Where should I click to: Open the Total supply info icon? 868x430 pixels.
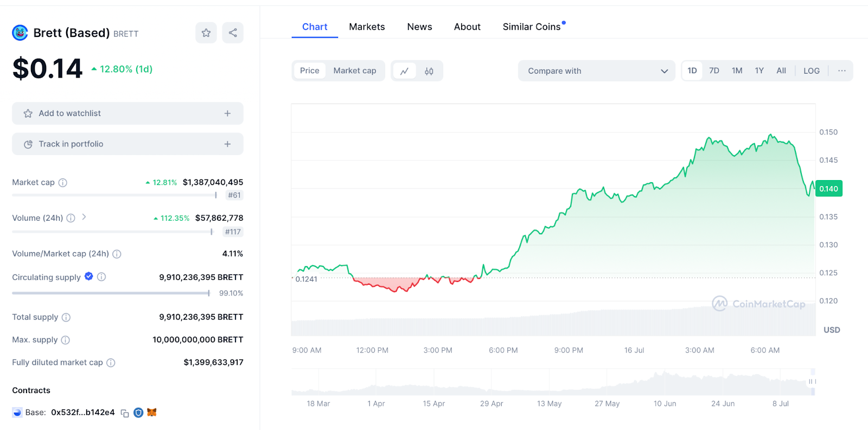pos(66,317)
